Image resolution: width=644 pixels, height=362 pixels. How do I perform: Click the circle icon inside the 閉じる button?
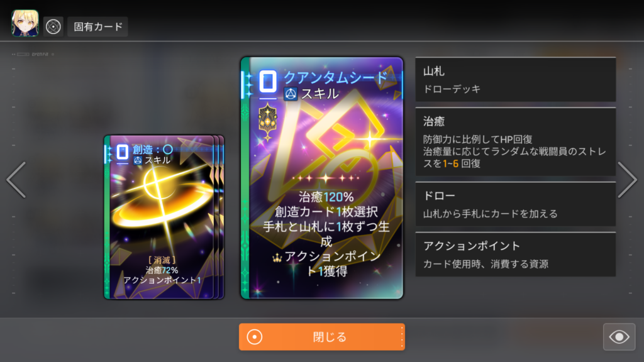click(255, 337)
